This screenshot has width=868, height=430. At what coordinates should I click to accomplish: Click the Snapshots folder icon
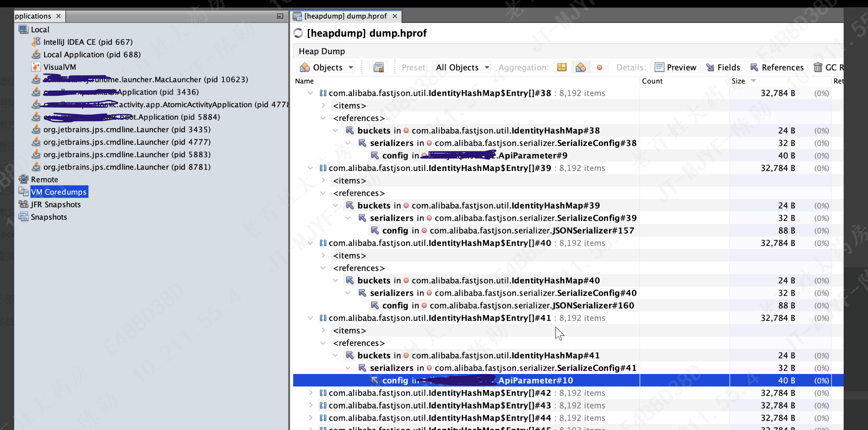[x=23, y=217]
